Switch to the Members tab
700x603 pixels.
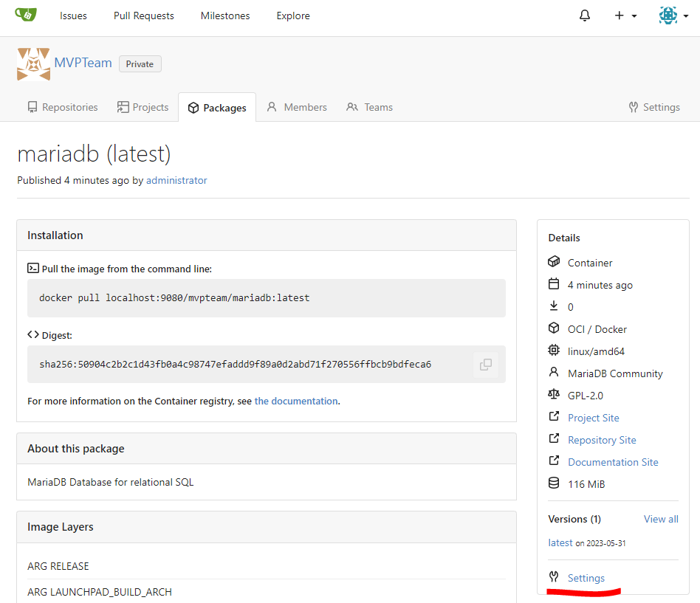click(x=297, y=107)
